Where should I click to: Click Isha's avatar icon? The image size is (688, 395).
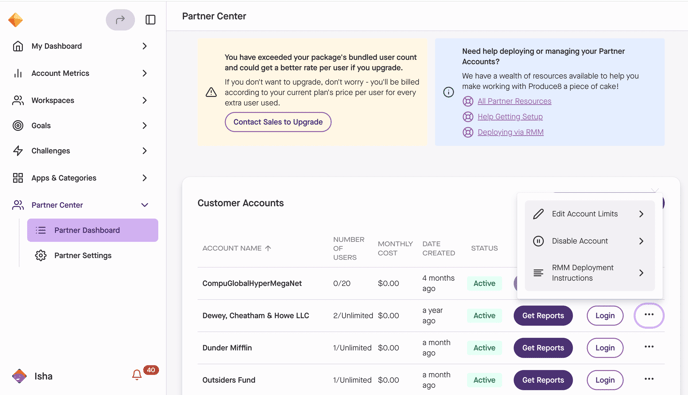pyautogui.click(x=19, y=376)
